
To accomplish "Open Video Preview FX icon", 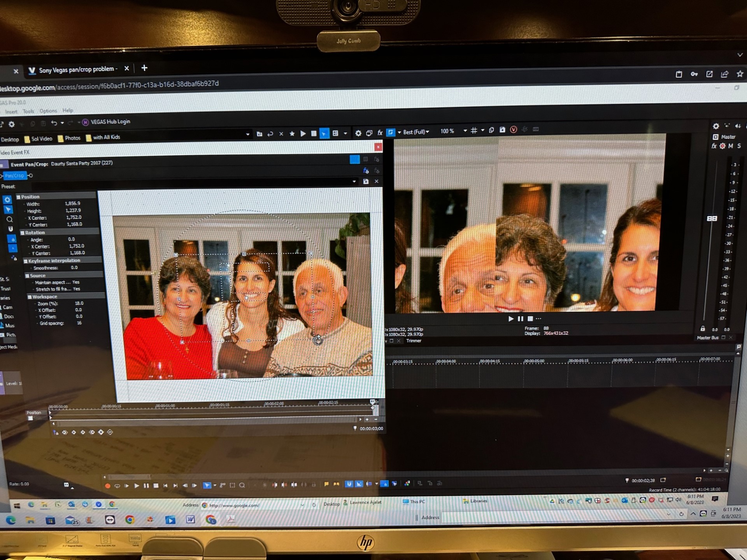I will click(x=380, y=133).
